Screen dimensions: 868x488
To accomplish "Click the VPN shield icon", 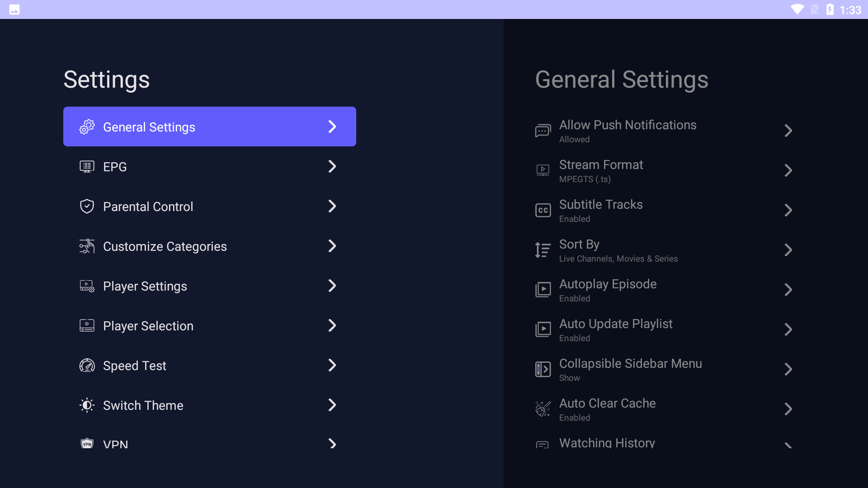I will [x=87, y=444].
